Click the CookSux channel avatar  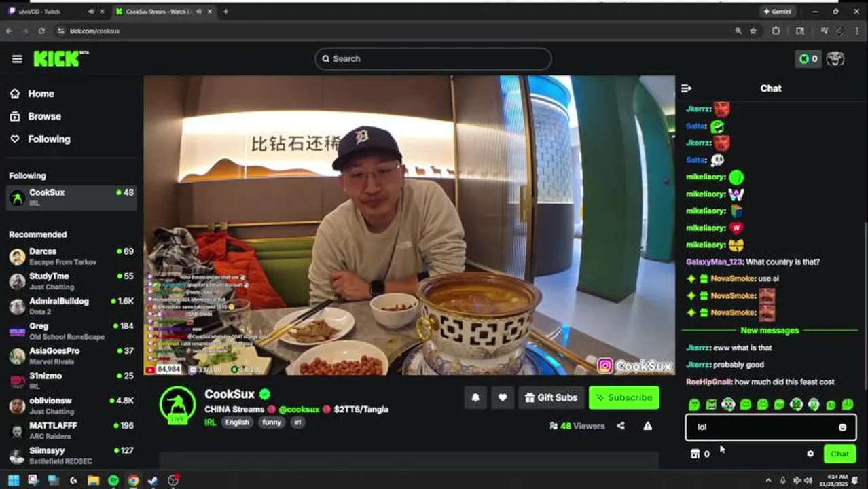(x=177, y=405)
